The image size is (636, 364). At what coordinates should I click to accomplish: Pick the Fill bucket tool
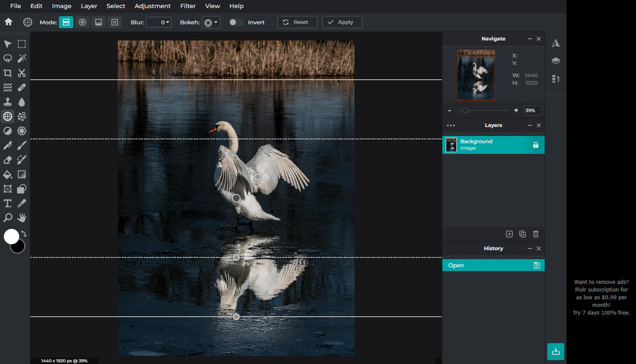point(7,174)
